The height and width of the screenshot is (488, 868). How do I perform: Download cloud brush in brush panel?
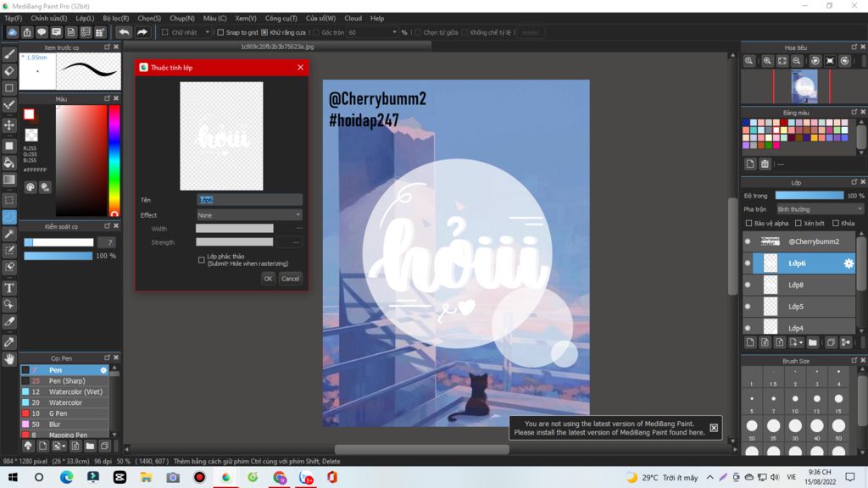[x=28, y=446]
